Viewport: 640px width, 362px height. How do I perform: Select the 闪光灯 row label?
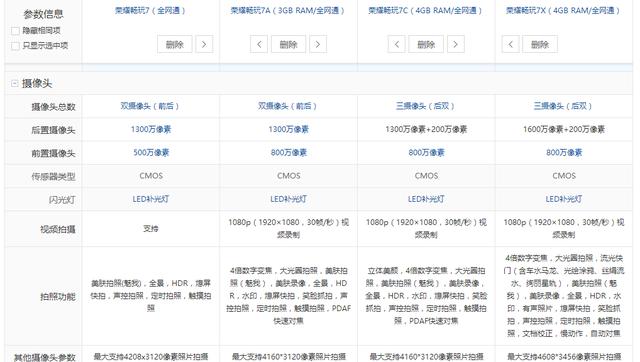pos(62,200)
